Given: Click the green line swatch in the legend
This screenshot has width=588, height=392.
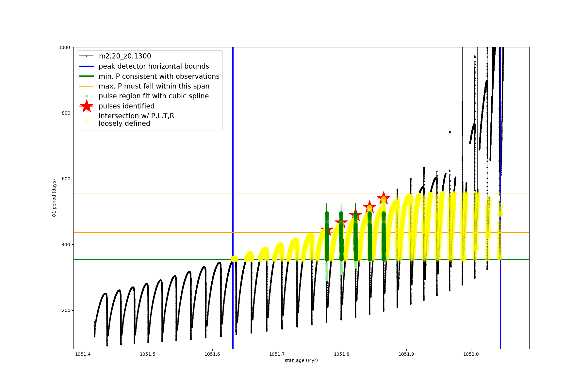Looking at the screenshot, I should coord(87,76).
